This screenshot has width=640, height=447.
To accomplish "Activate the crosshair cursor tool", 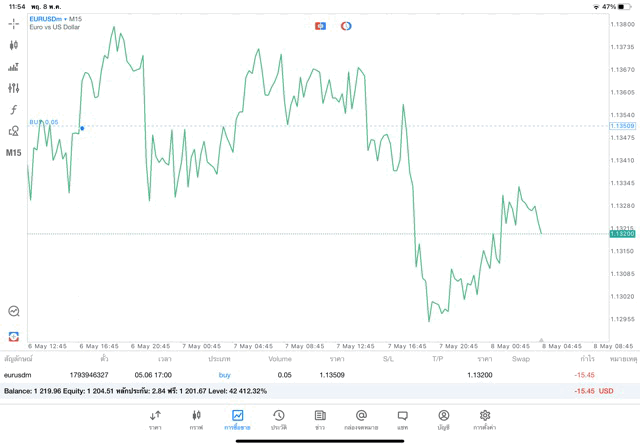I will click(14, 23).
